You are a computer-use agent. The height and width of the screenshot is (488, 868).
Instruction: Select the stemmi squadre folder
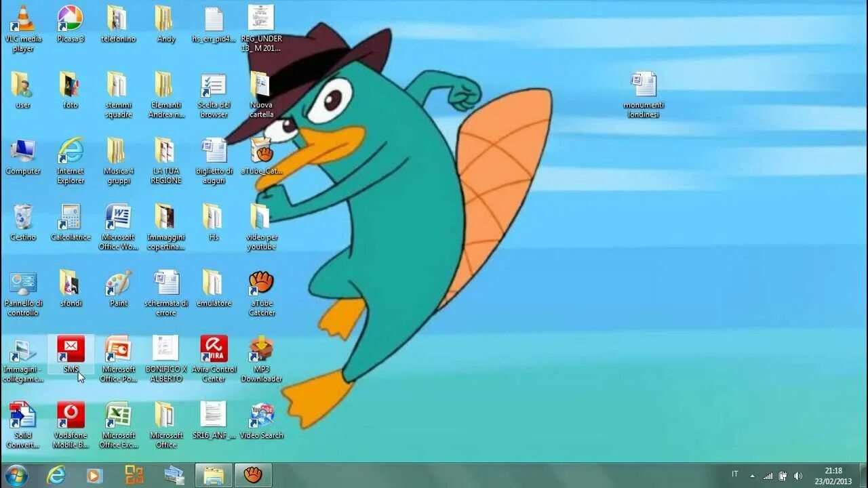(x=118, y=94)
